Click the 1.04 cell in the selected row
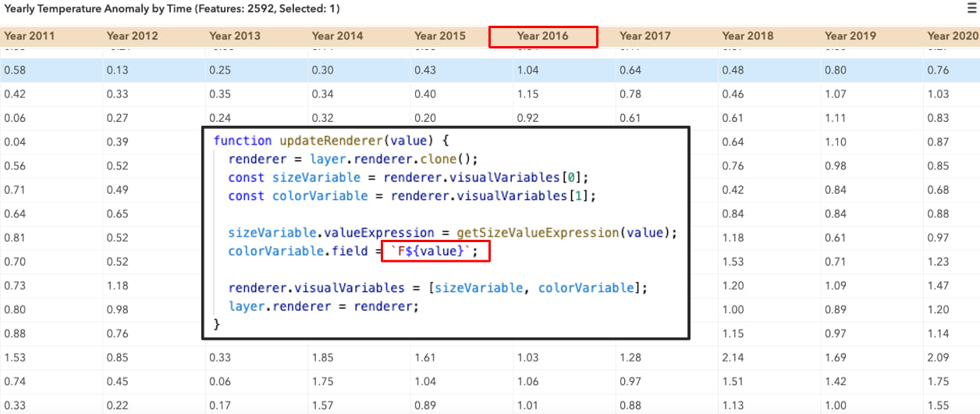 tap(527, 70)
